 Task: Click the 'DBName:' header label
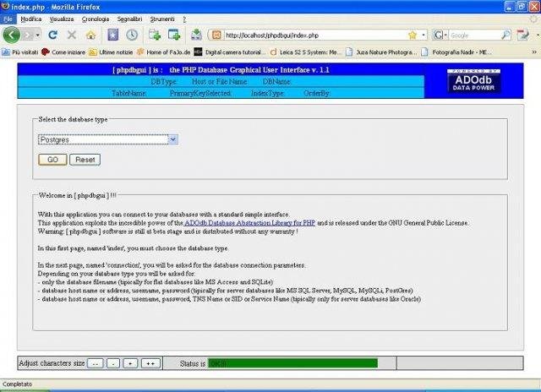tap(276, 82)
